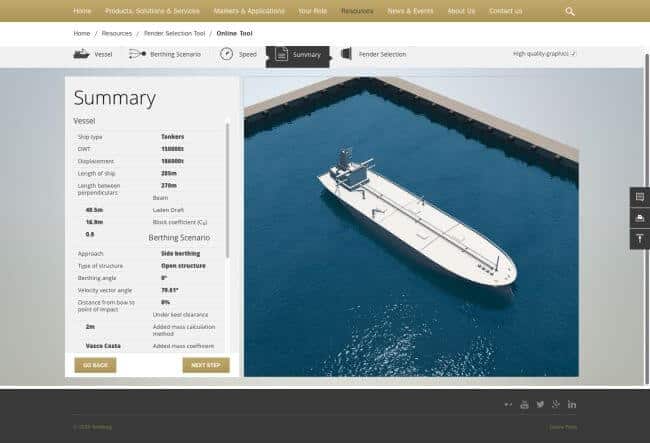Click the Fender Selection step icon

coord(346,54)
